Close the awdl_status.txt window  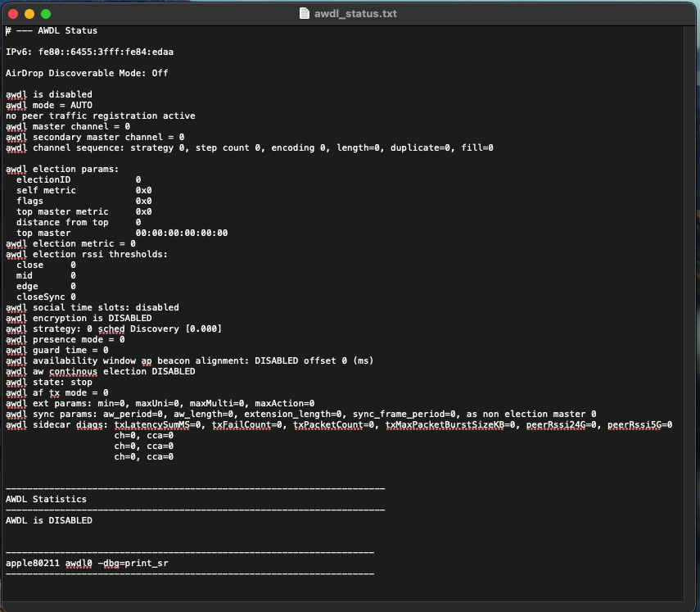coord(13,14)
